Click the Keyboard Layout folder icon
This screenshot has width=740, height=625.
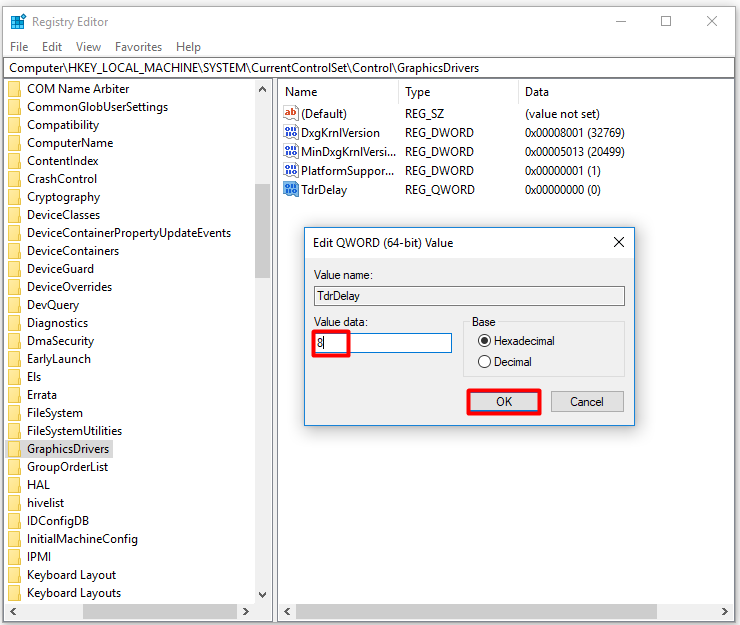[15, 574]
